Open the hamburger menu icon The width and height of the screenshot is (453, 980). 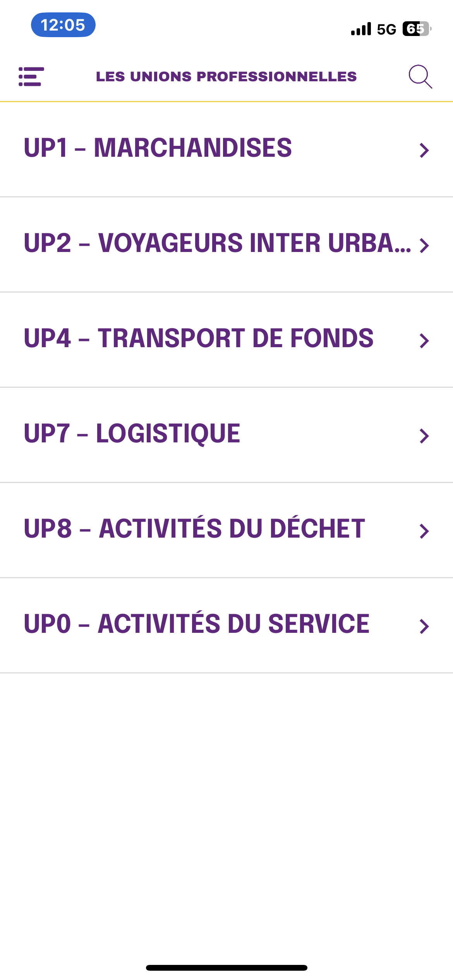tap(31, 77)
